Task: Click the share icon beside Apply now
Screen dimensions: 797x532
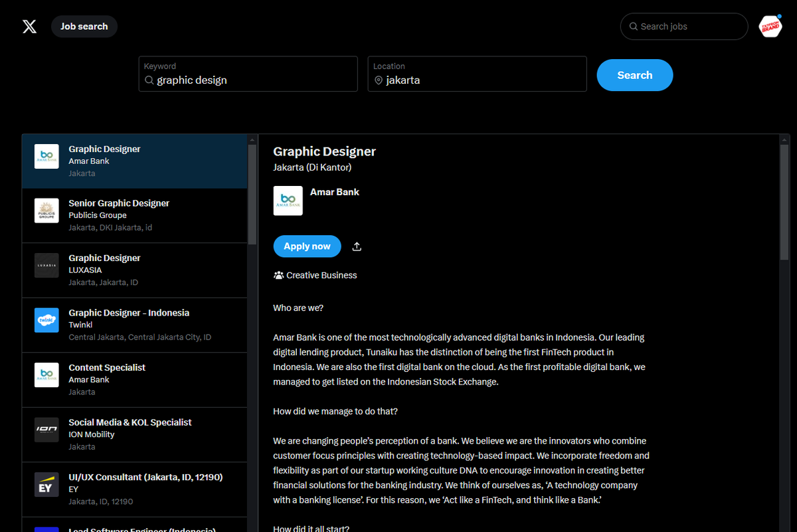Action: 357,246
